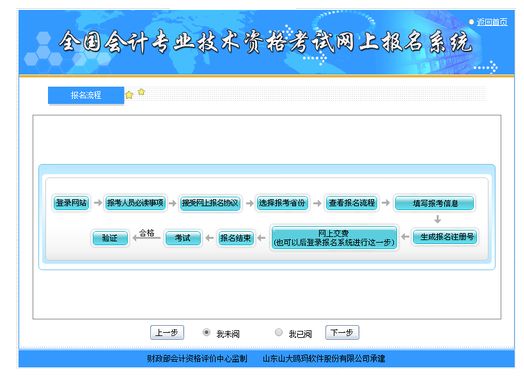Image resolution: width=524 pixels, height=379 pixels.
Task: Click the 接受网上报名协议 flow step
Action: [210, 203]
